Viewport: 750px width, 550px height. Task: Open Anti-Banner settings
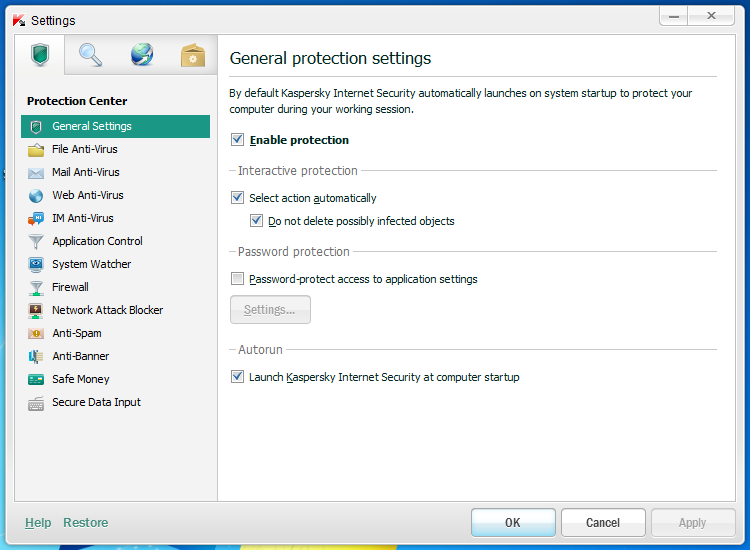115,356
